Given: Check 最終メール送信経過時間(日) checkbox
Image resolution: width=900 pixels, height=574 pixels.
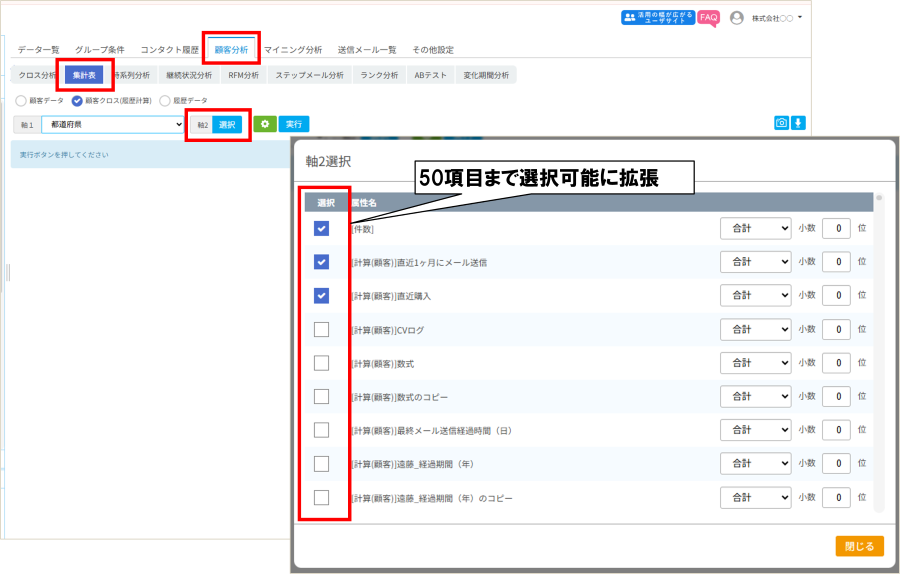Looking at the screenshot, I should click(x=321, y=430).
